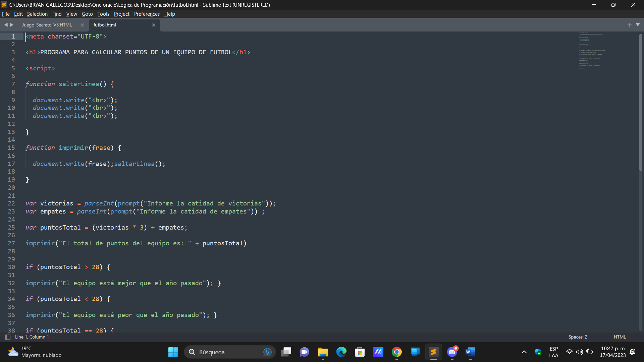Open the Selection menu

(x=37, y=14)
